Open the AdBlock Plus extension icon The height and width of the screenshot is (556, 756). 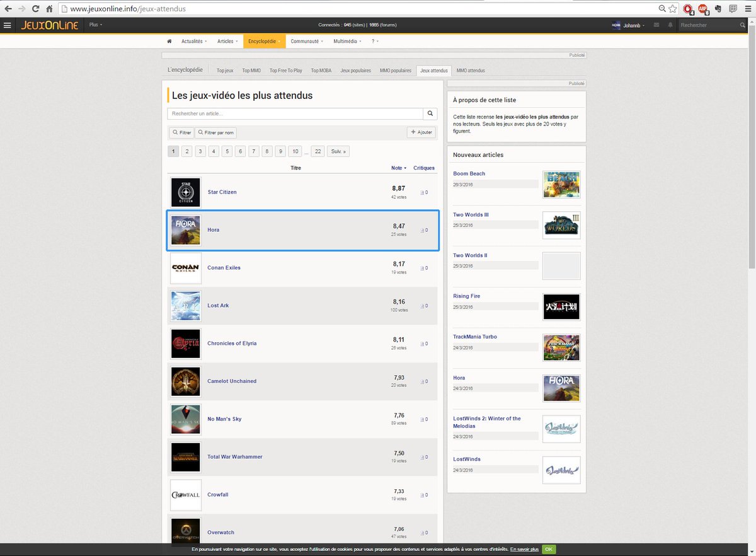[703, 9]
